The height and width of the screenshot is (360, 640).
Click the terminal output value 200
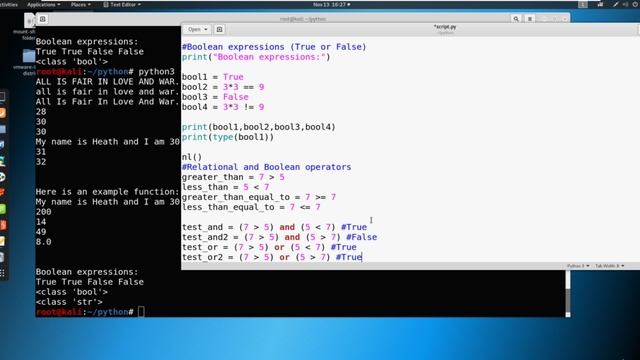[43, 212]
